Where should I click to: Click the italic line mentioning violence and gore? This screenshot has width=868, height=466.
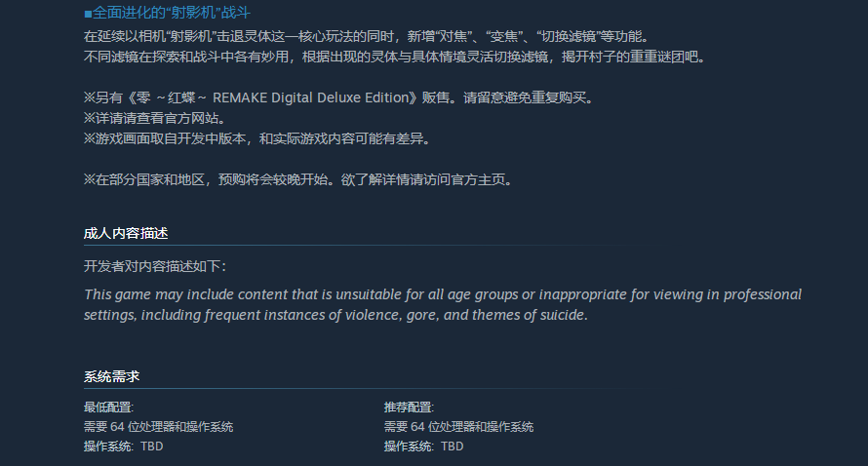coord(335,315)
